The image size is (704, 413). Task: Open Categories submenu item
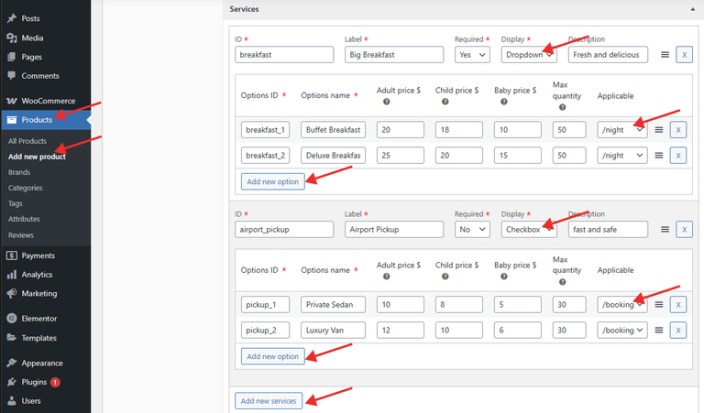coord(25,188)
